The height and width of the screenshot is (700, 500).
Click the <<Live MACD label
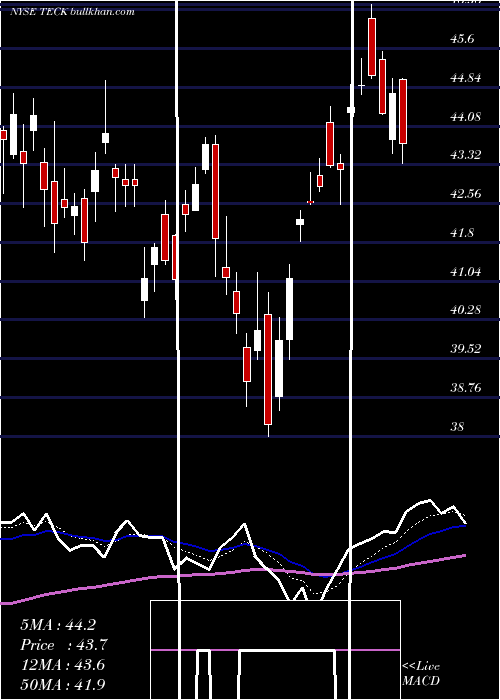(421, 673)
